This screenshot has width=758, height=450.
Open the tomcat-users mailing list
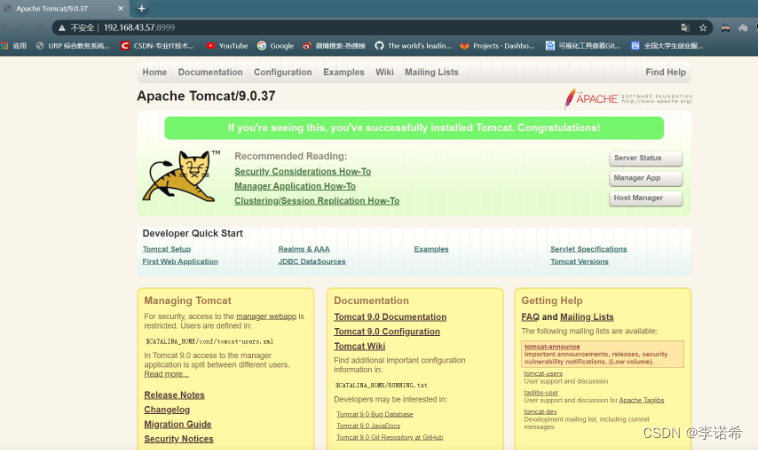[543, 374]
